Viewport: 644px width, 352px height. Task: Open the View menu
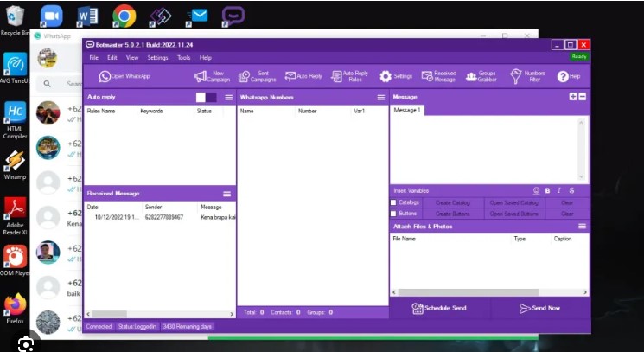(x=132, y=58)
